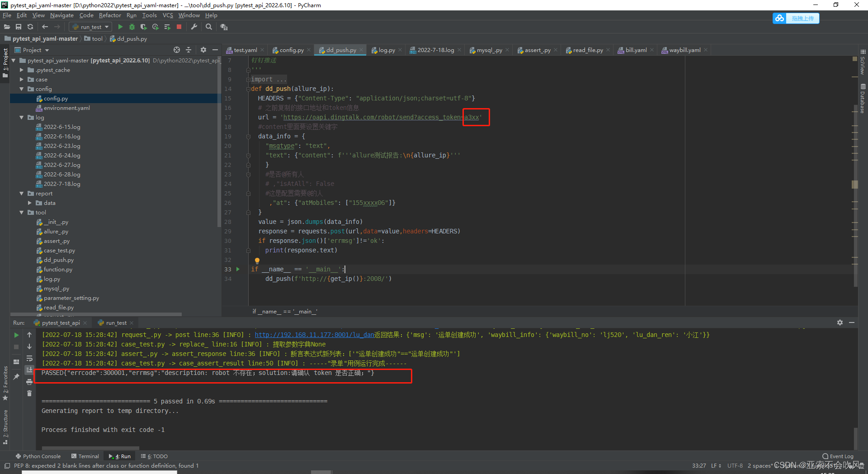Open the Terminal tool window
This screenshot has width=868, height=474.
(85, 456)
